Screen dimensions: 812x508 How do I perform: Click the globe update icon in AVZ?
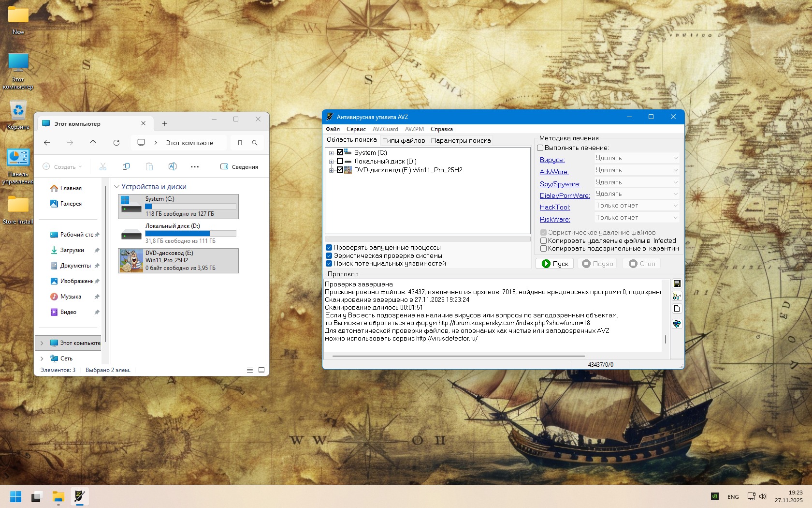[677, 324]
